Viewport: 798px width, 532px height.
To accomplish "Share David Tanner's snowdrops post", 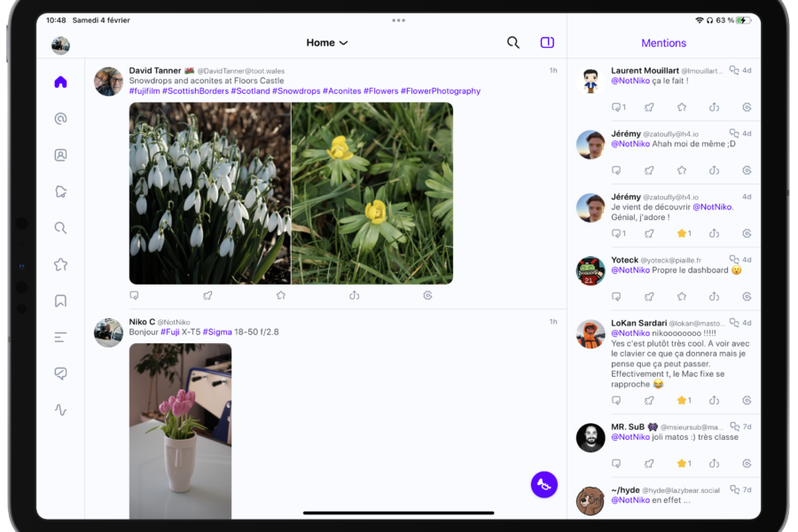I will (x=355, y=295).
